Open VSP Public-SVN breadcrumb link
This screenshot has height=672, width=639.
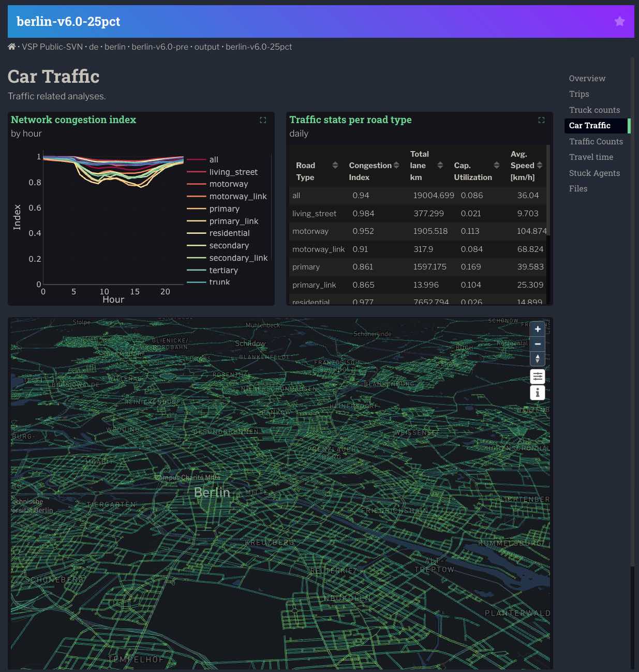pyautogui.click(x=52, y=47)
